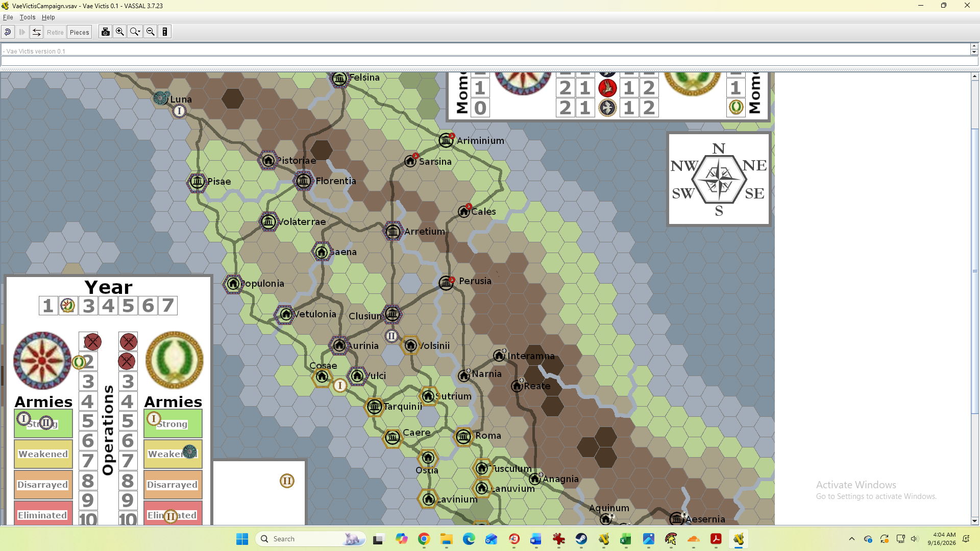The width and height of the screenshot is (980, 551).
Task: Select the Tarquinii city marker
Action: click(x=374, y=407)
